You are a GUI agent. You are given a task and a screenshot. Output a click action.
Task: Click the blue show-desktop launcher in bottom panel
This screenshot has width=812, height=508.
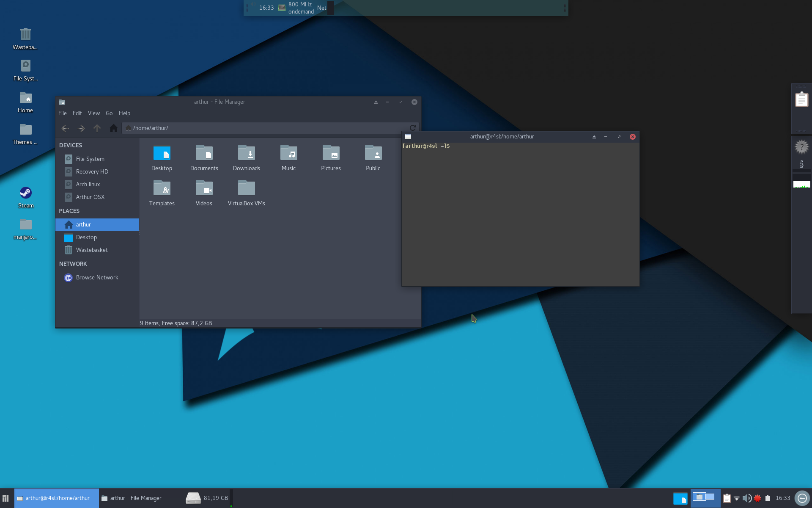tap(680, 498)
